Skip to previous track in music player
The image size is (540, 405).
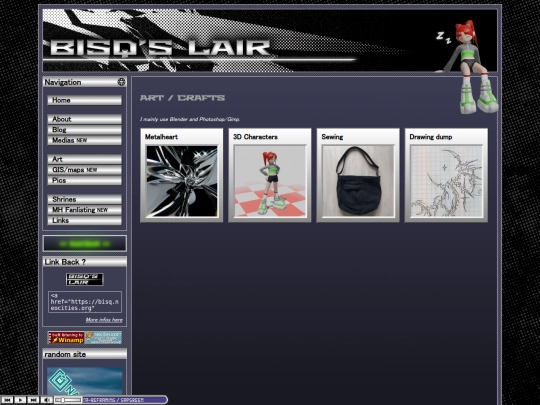(x=7, y=400)
